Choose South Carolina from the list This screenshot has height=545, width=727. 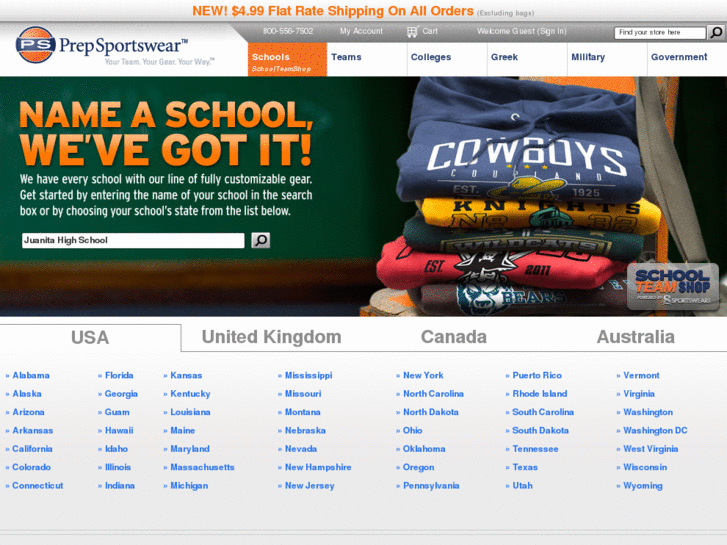[543, 412]
